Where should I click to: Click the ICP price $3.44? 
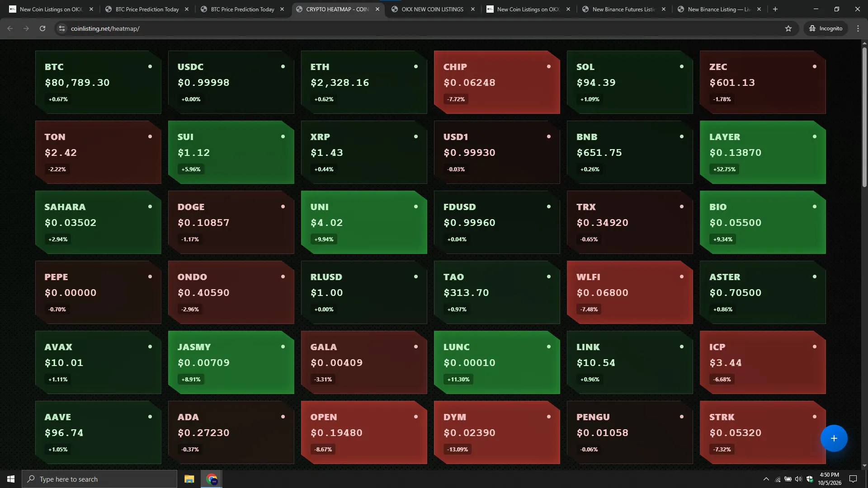coord(726,363)
